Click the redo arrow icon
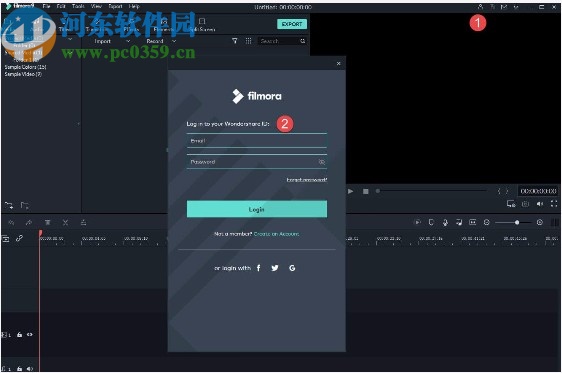This screenshot has height=373, width=562. [29, 223]
